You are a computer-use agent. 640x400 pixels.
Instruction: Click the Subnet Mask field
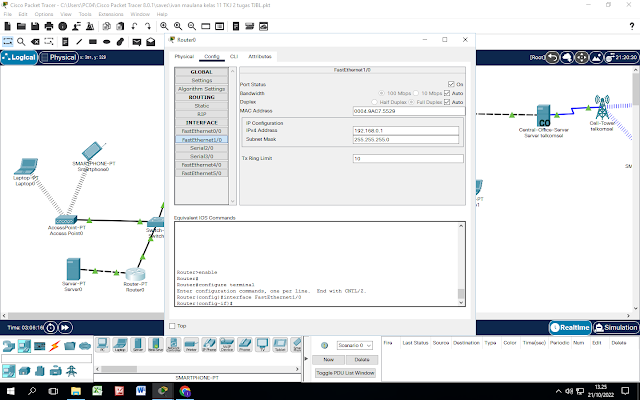coord(406,140)
